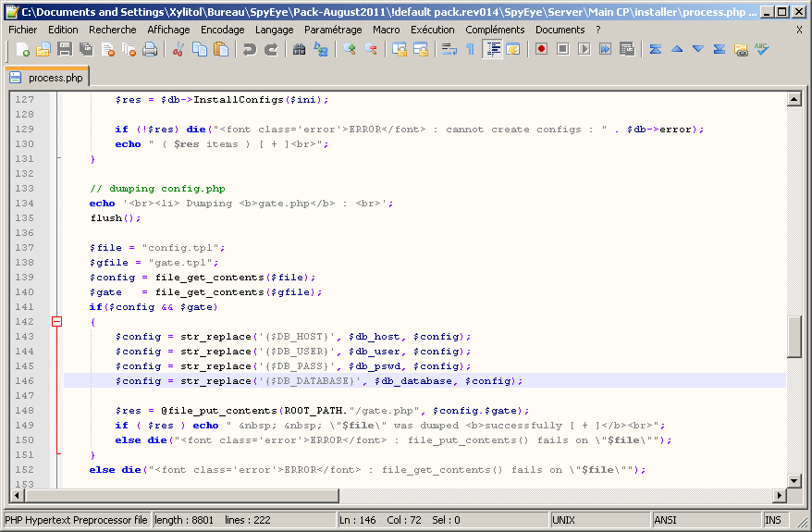Save the file with the floppy disk icon
812x532 pixels.
tap(65, 50)
